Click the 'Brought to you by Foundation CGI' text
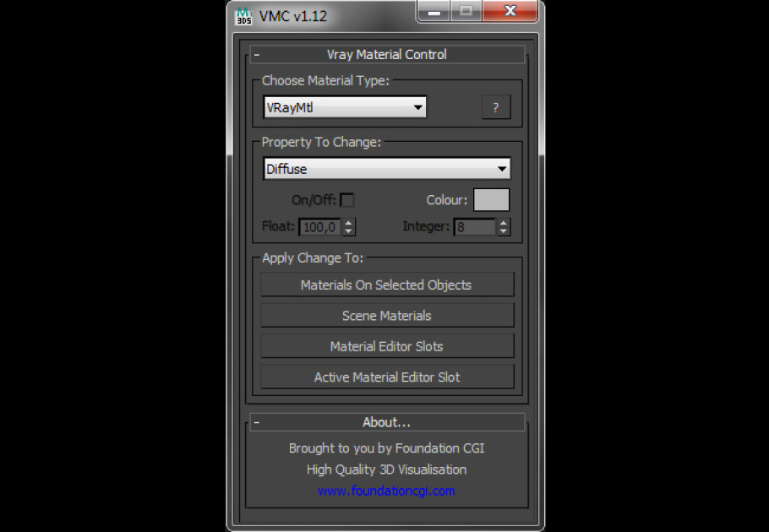 pos(386,448)
